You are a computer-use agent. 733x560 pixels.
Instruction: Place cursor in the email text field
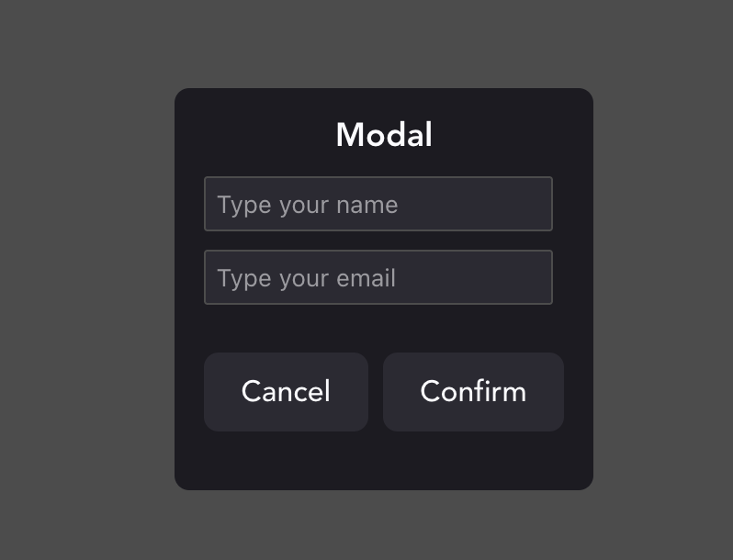point(378,277)
